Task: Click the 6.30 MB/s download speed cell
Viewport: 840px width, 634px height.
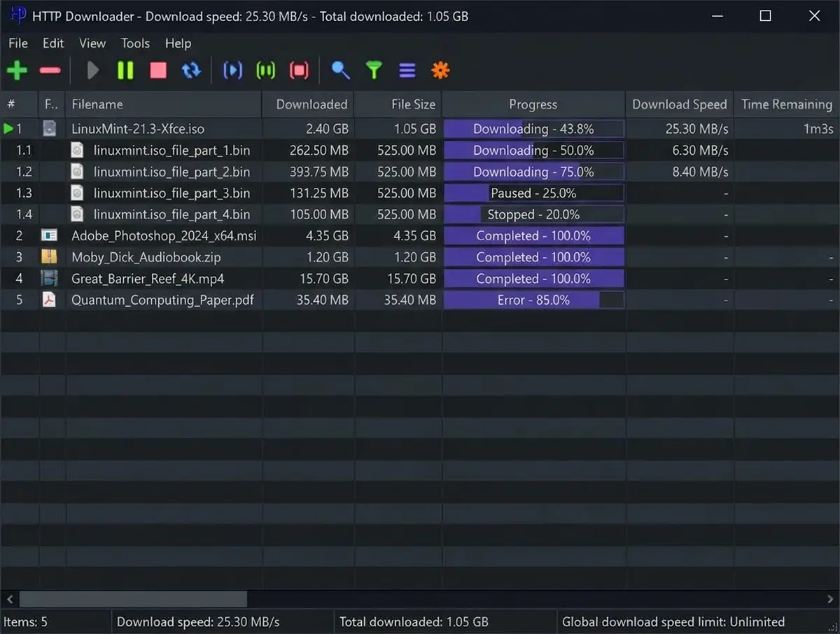Action: click(x=700, y=151)
